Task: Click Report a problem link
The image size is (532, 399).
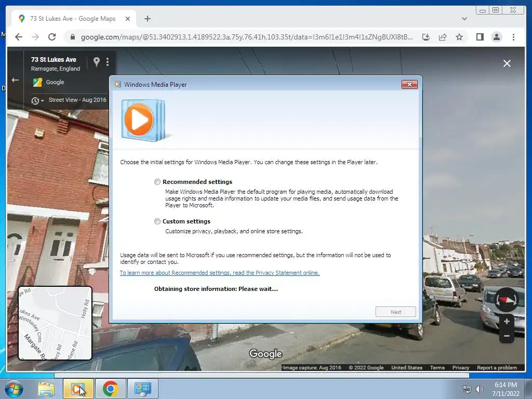Action: (497, 367)
